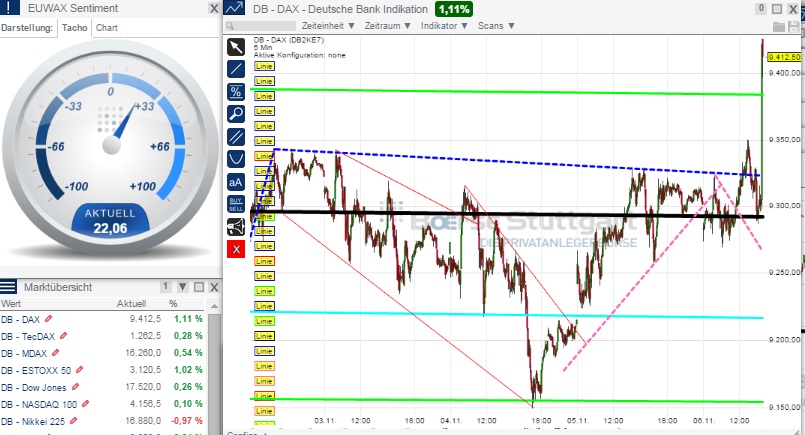Select the DB - NASDAQ 100 row
Viewport: 805px width, 435px height.
tap(103, 404)
